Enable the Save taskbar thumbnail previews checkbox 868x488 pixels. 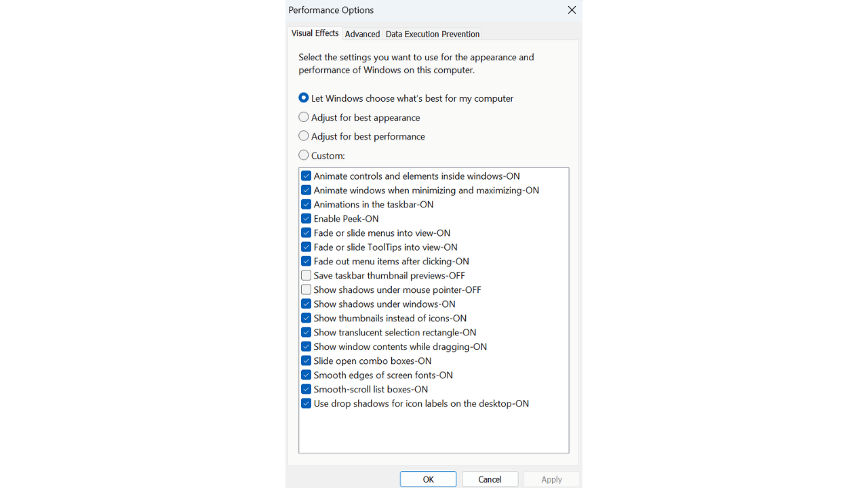click(x=306, y=275)
